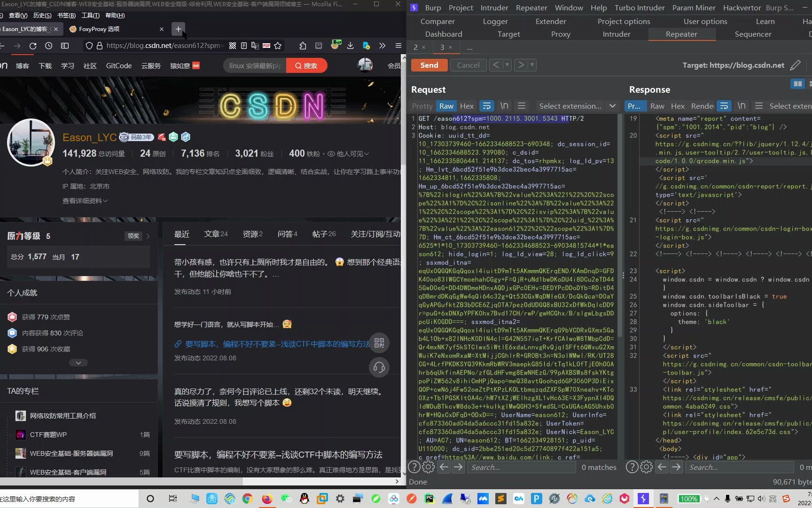812x508 pixels.
Task: Click the PDF icon in address bar
Action: click(x=266, y=46)
